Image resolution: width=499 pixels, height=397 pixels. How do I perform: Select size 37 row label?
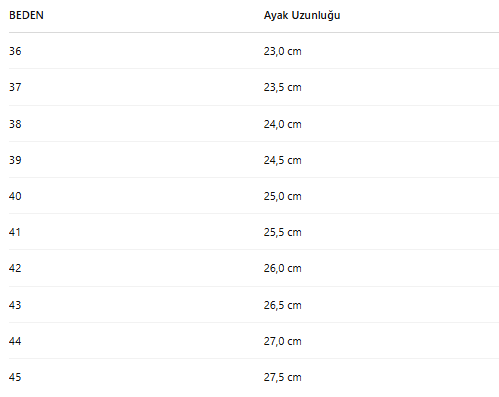tap(15, 87)
